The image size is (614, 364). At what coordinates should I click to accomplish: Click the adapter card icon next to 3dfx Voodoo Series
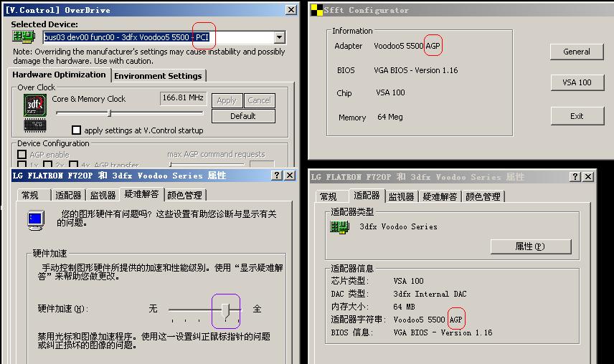339,226
